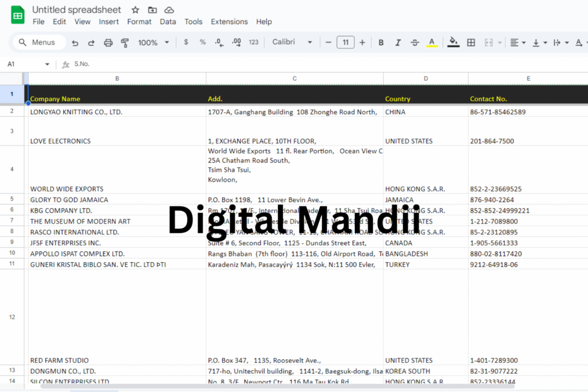This screenshot has height=392, width=588.
Task: Open the Format menu
Action: click(140, 22)
